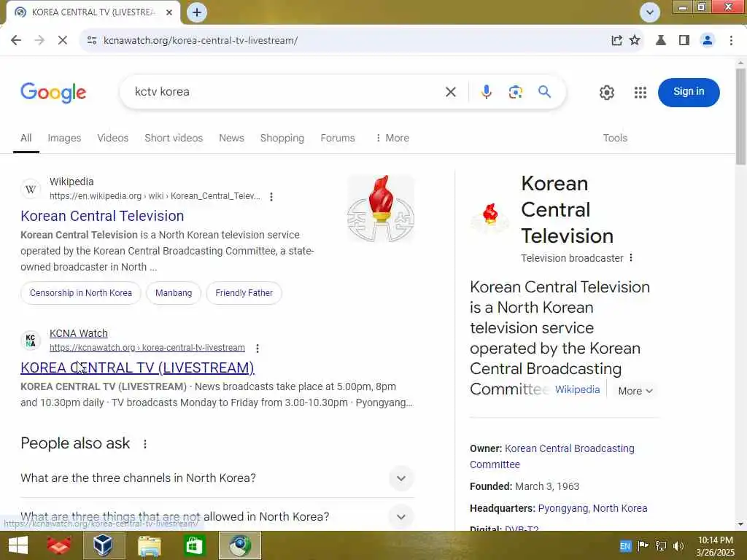Open the Chrome profile avatar

coord(708,41)
